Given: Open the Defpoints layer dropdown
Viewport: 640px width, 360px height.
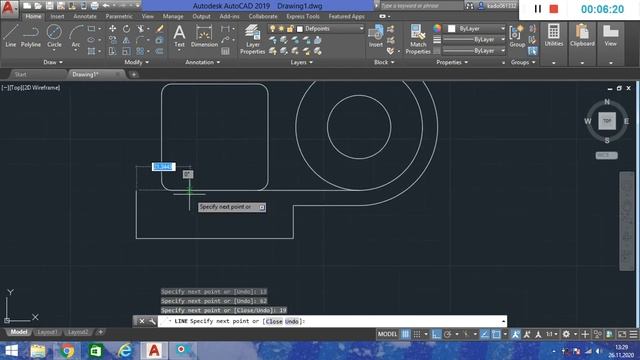Looking at the screenshot, I should [x=361, y=29].
